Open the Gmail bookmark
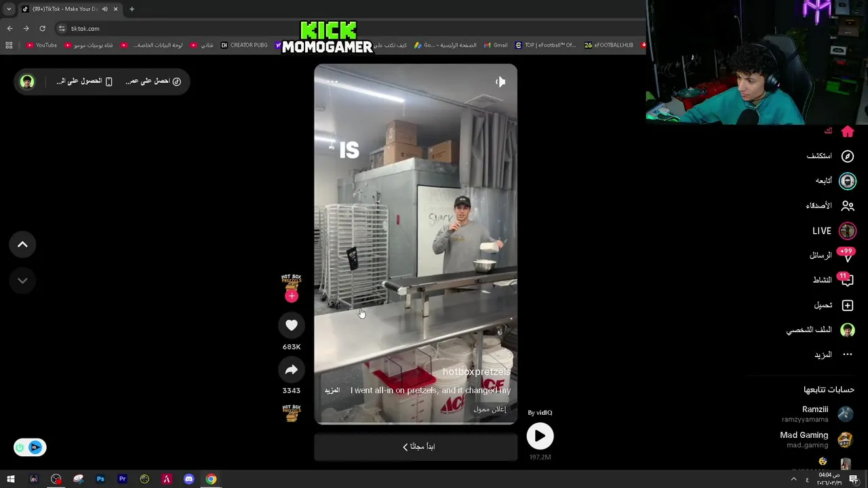Image resolution: width=868 pixels, height=488 pixels. pos(496,45)
